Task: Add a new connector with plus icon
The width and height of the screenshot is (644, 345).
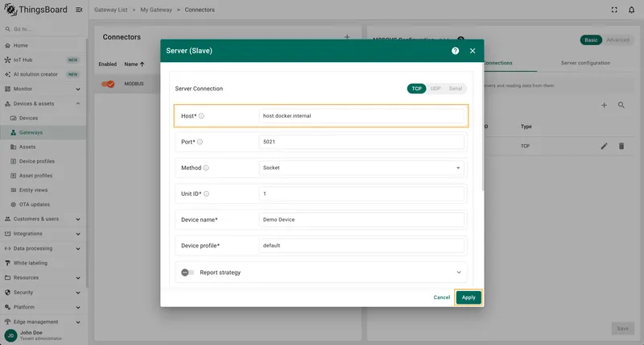Action: 347,37
